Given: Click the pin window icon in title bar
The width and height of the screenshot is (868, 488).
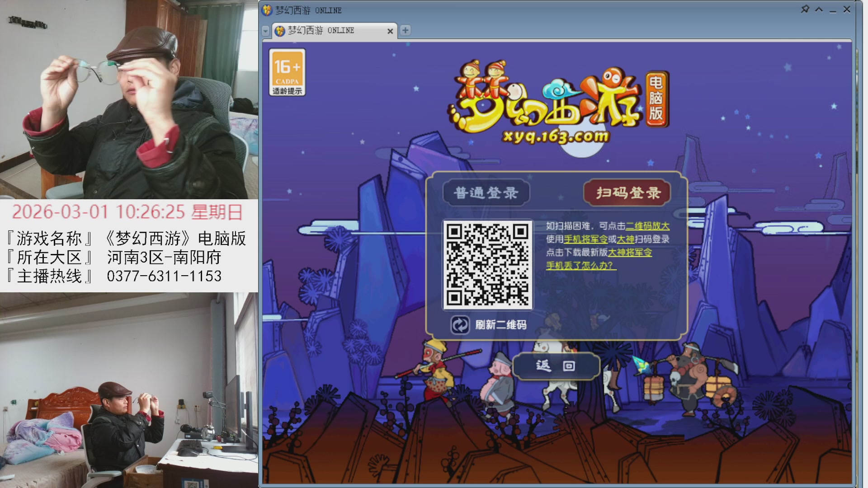Looking at the screenshot, I should [x=805, y=9].
